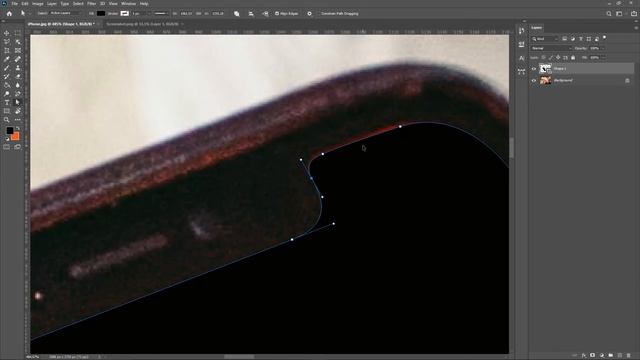Select the Frame tool

(x=18, y=51)
